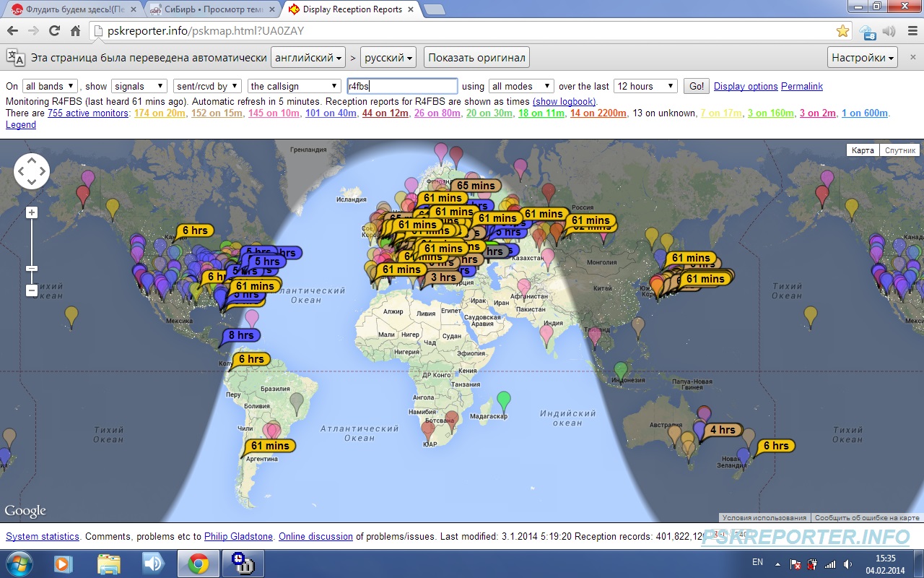Click the volume icon in system tray
Screen dimensions: 924x578
point(846,564)
